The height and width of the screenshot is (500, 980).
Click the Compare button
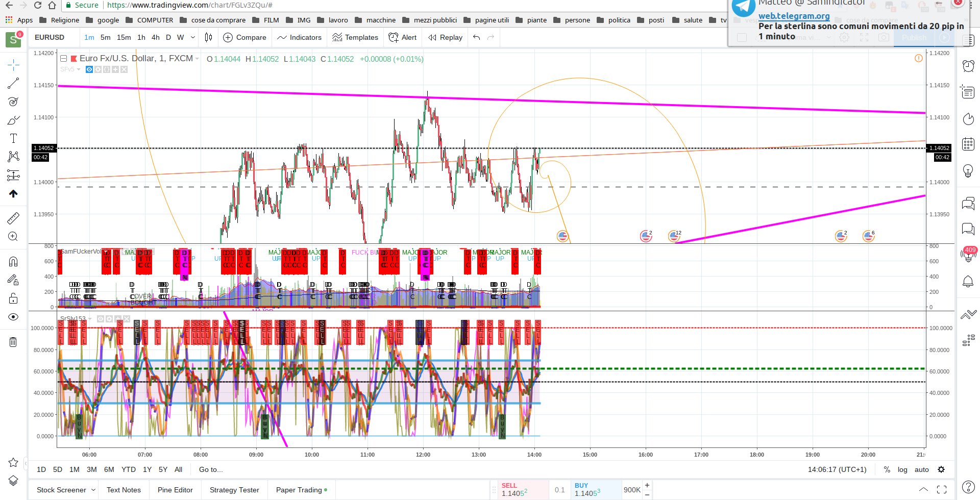click(245, 37)
